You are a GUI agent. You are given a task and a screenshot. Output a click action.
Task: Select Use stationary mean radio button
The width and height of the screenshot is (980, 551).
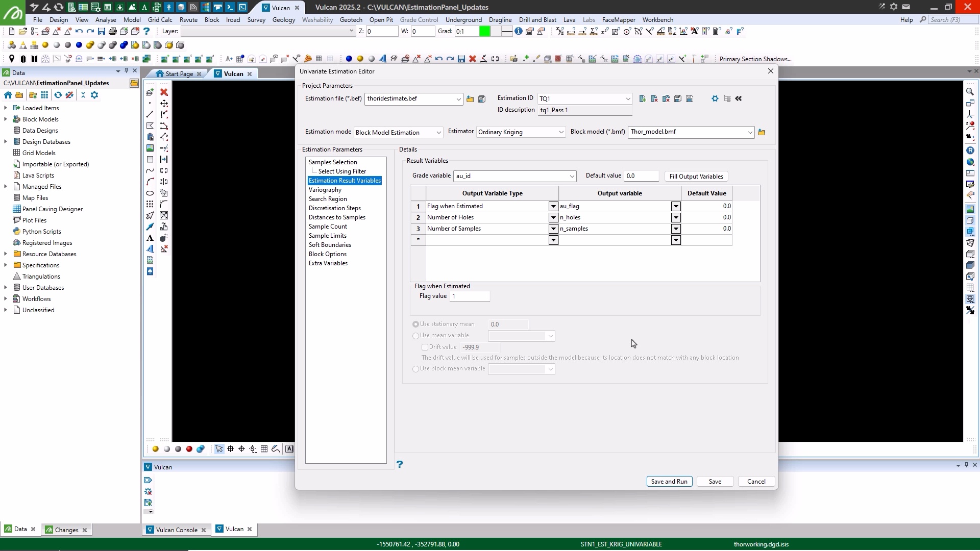(x=416, y=324)
